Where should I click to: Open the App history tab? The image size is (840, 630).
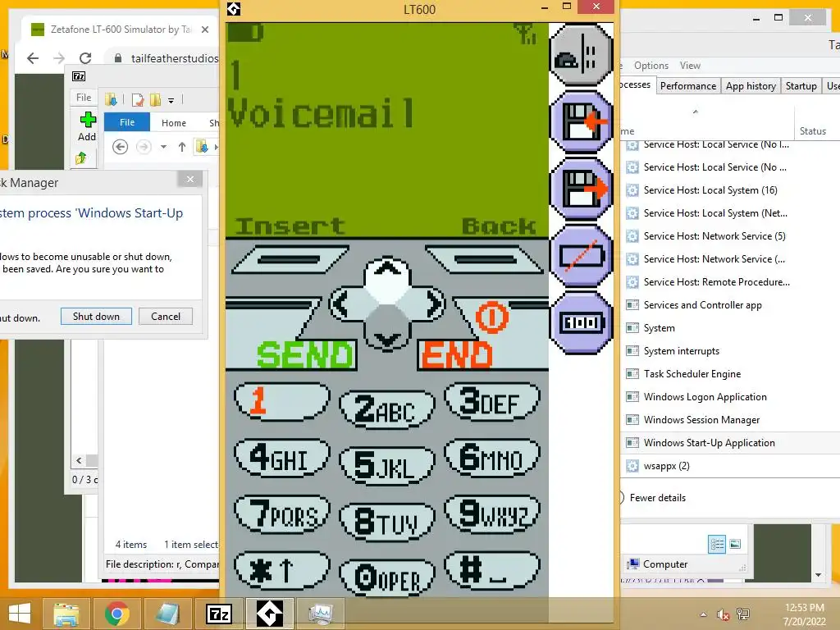coord(751,85)
